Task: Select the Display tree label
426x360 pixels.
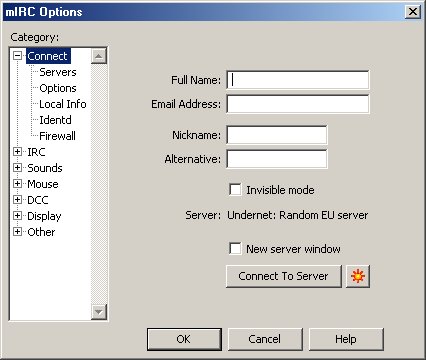Action: pos(44,216)
